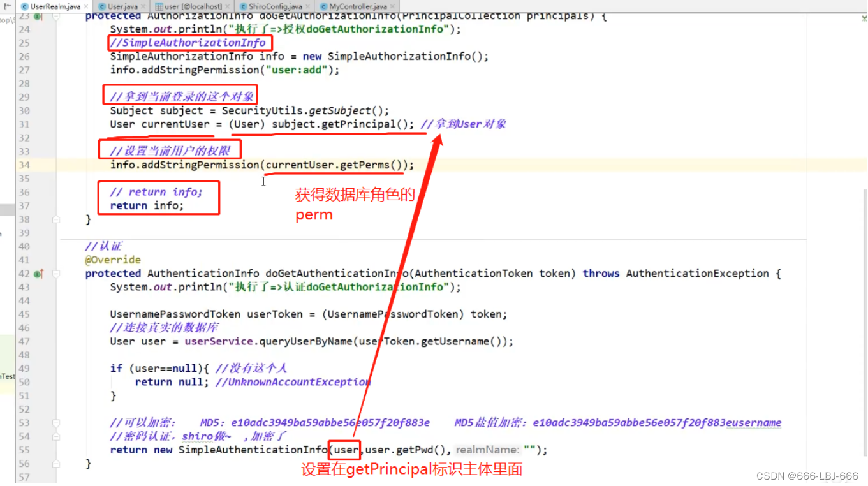Click the throws keyword on line 42
Screen dimensions: 868x486
pos(601,274)
